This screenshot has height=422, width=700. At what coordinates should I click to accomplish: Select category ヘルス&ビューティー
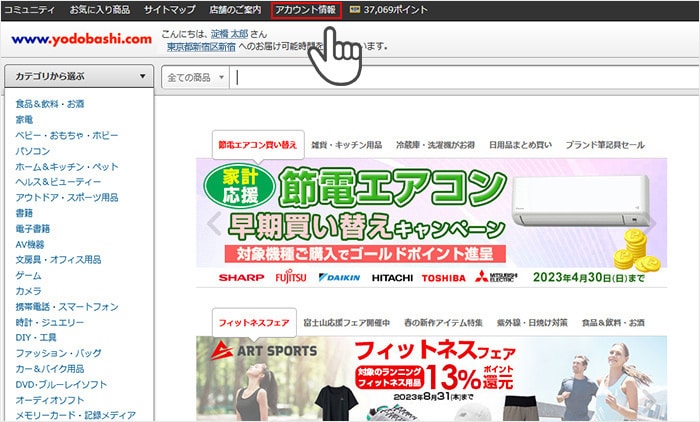click(x=58, y=182)
